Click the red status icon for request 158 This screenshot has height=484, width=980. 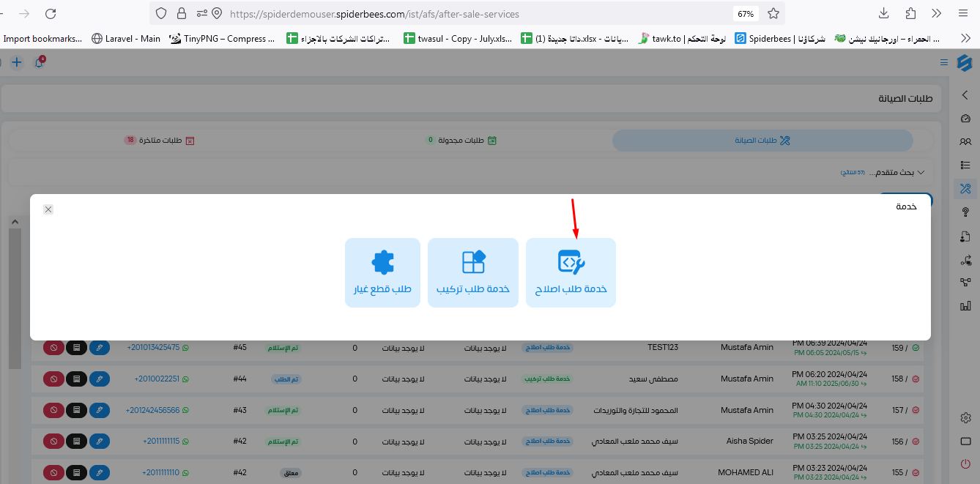coord(916,379)
